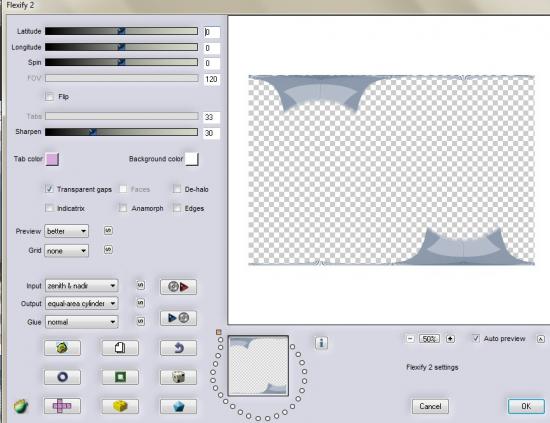Click the small icon beside Preview dropdown

point(108,230)
